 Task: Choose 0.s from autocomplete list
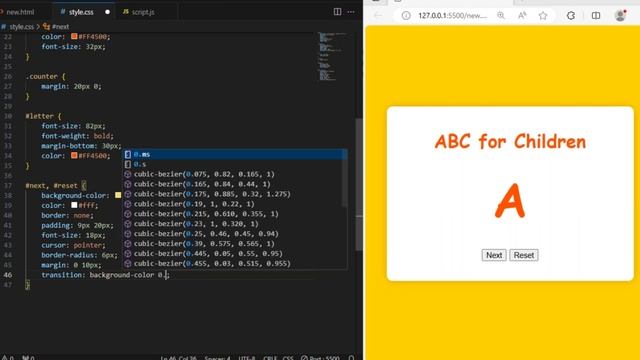pyautogui.click(x=235, y=164)
